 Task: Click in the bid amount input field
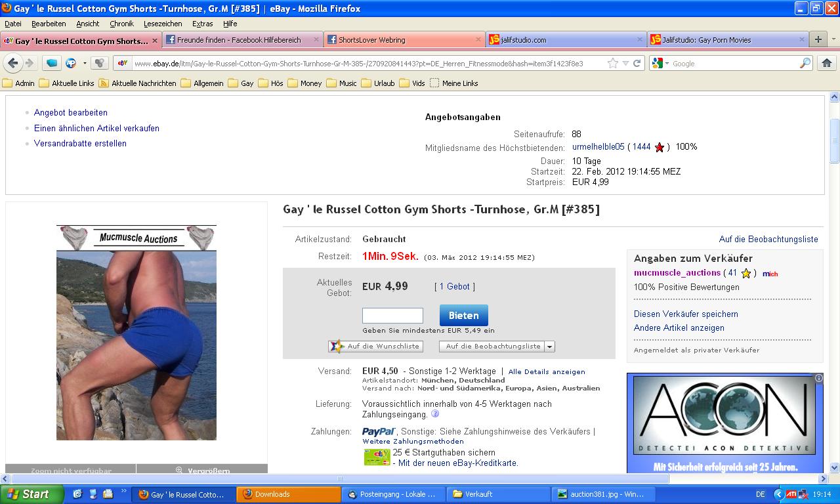click(x=392, y=316)
